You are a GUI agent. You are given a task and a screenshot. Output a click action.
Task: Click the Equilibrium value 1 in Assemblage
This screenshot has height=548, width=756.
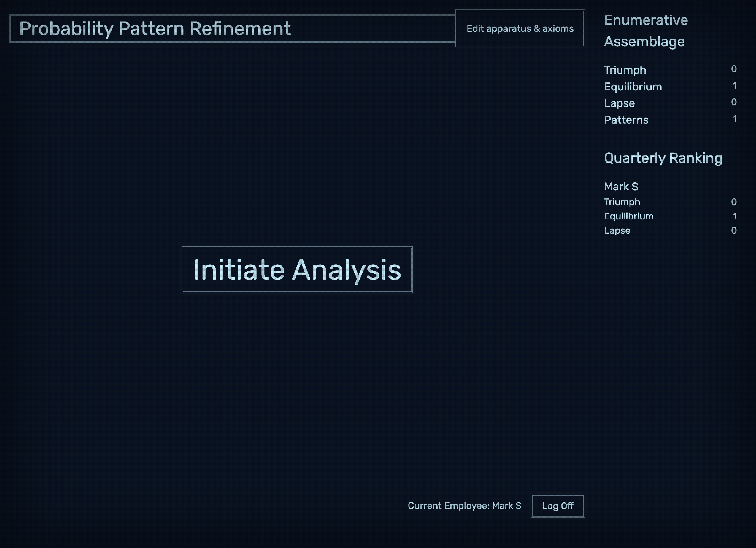pyautogui.click(x=735, y=86)
